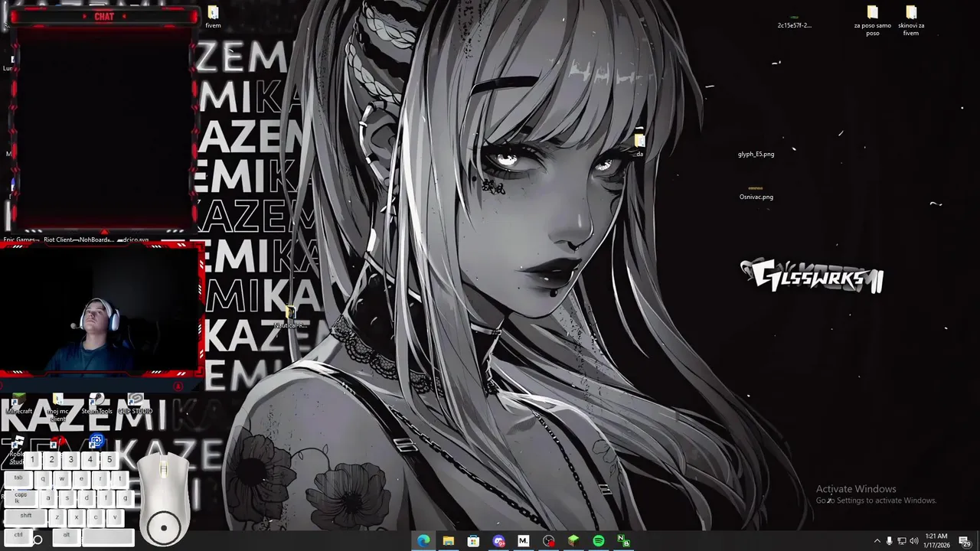The image size is (980, 551).
Task: Open the volume control in the tray
Action: (913, 541)
